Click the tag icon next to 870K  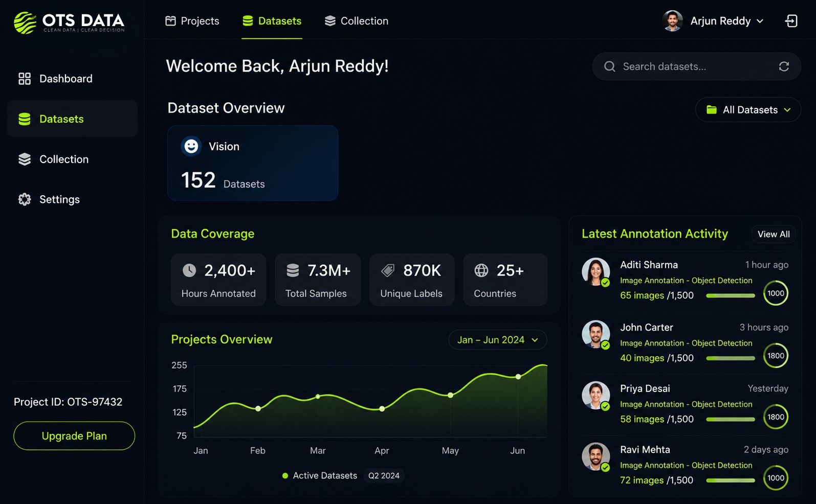tap(388, 270)
